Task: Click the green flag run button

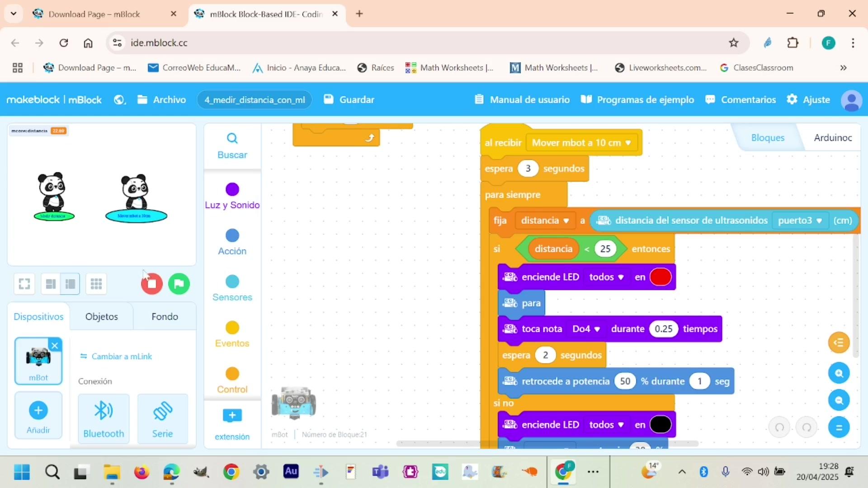Action: [179, 284]
